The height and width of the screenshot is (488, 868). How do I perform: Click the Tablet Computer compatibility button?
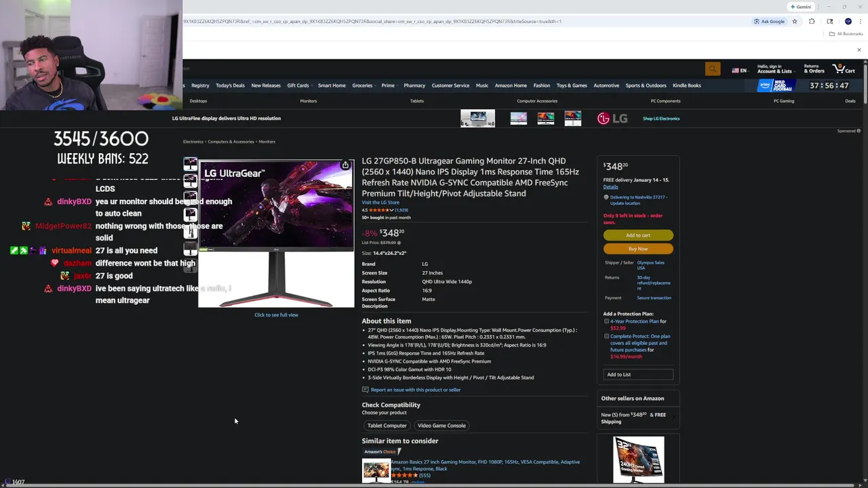pos(387,426)
